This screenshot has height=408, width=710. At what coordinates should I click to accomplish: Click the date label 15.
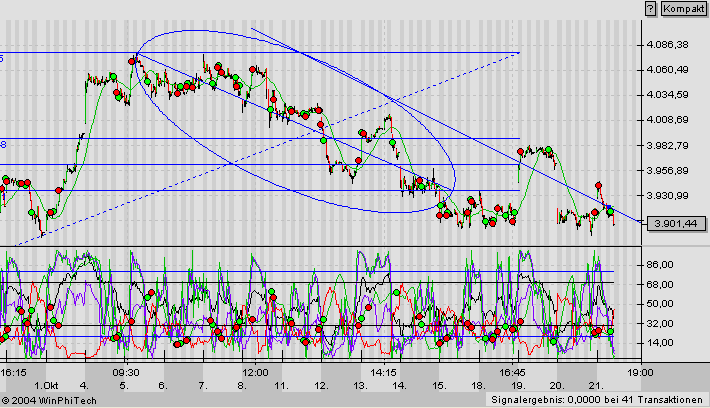[439, 386]
